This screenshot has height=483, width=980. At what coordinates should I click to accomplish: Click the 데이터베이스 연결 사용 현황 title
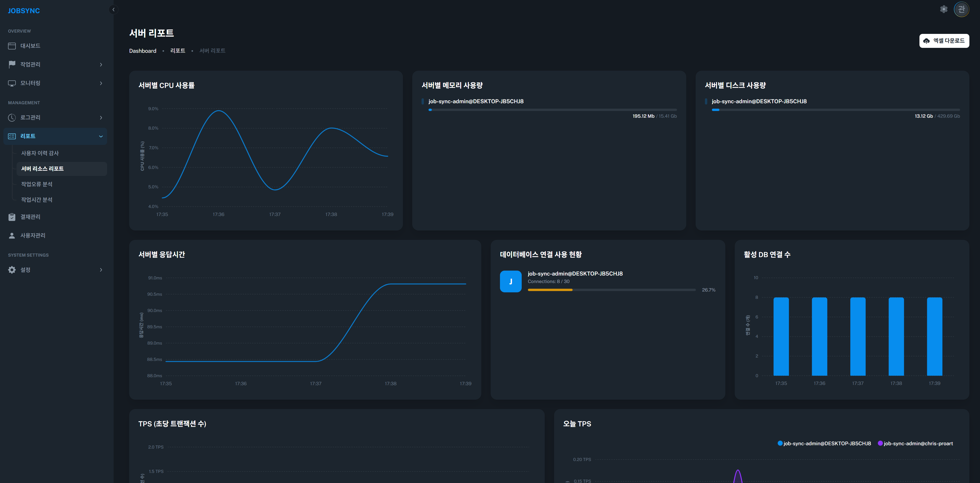coord(541,254)
